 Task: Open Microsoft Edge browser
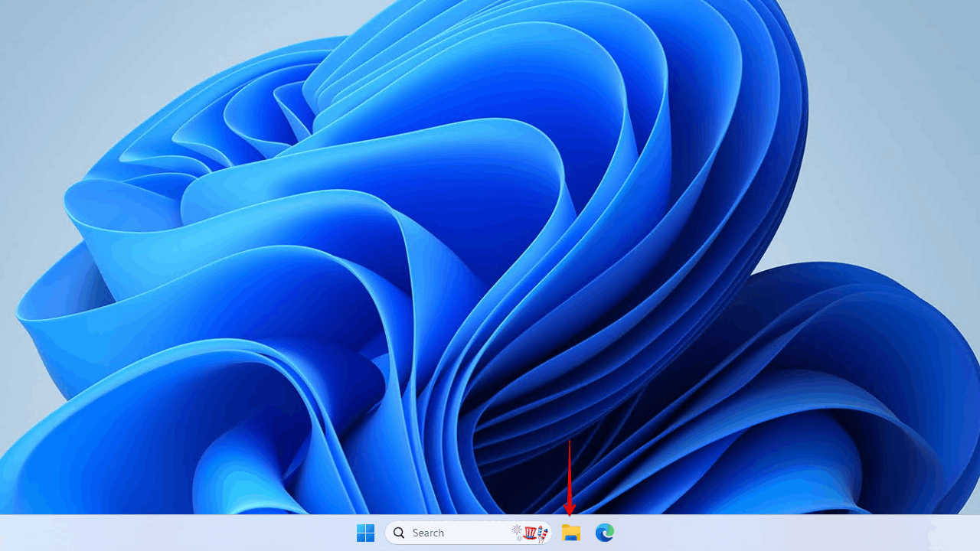(x=603, y=533)
